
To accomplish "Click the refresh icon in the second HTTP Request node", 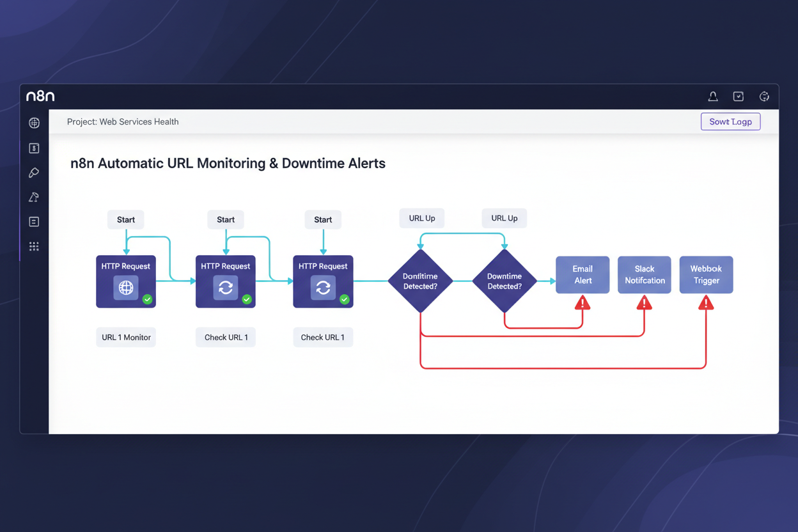I will pyautogui.click(x=226, y=288).
